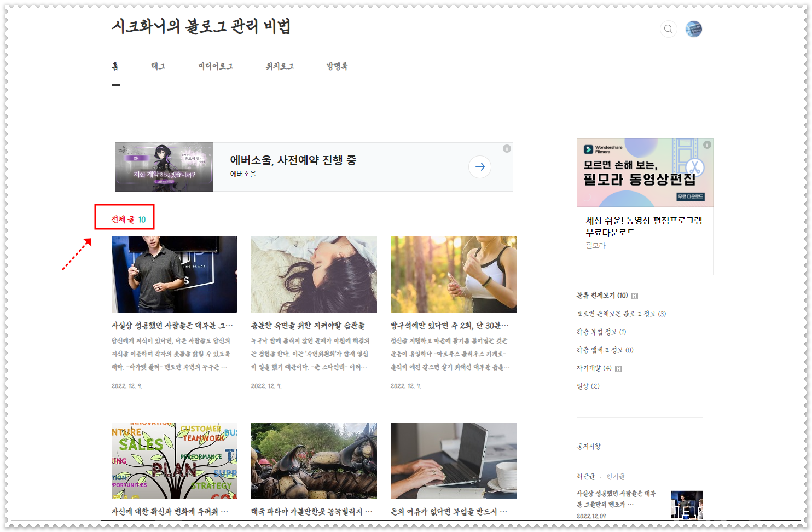Click date 2022. 12. 9. under first post
The image size is (812, 532).
[127, 386]
